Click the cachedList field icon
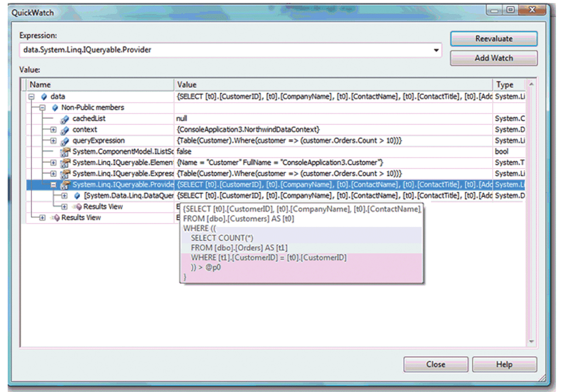The height and width of the screenshot is (392, 566). point(65,119)
